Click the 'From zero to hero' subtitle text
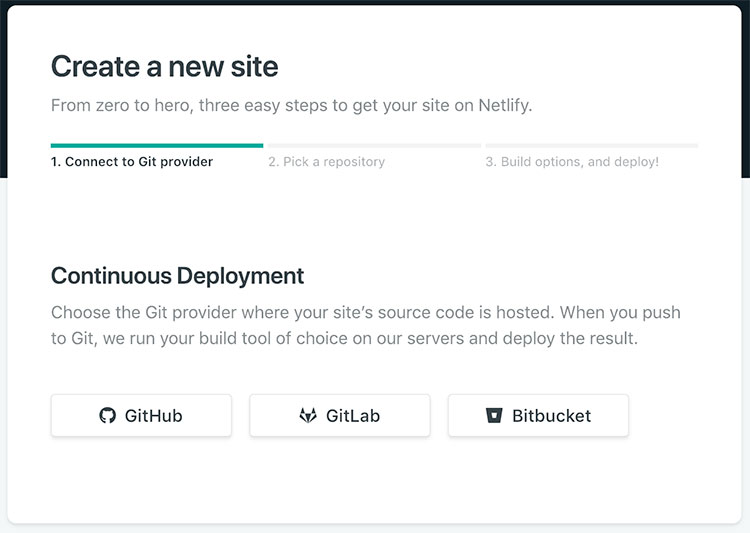The image size is (750, 533). coord(292,105)
